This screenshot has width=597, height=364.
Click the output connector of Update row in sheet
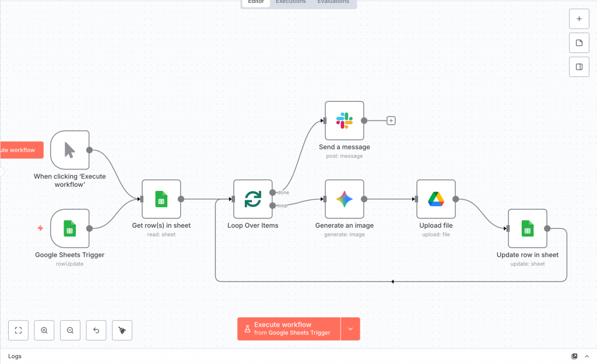(x=547, y=229)
